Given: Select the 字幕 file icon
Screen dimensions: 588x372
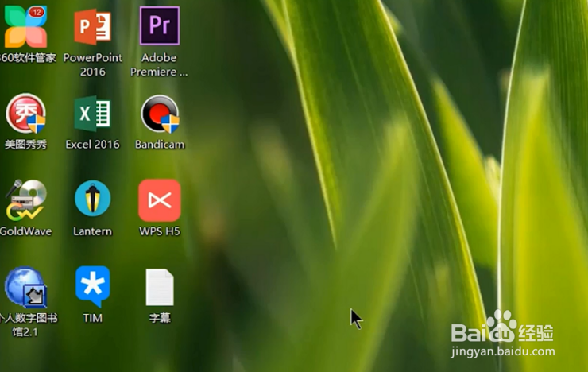Looking at the screenshot, I should [x=160, y=287].
